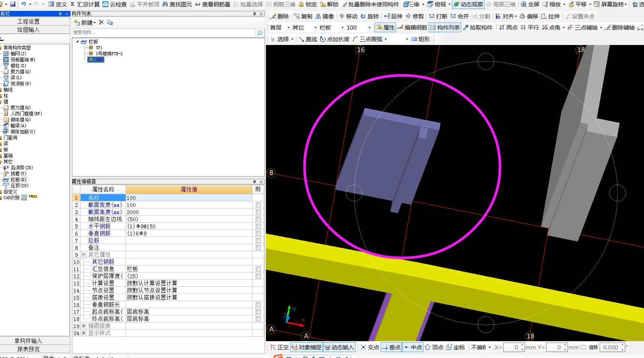Click the Undo arrow icon
Viewport: 644px width, 358px height.
click(24, 4)
